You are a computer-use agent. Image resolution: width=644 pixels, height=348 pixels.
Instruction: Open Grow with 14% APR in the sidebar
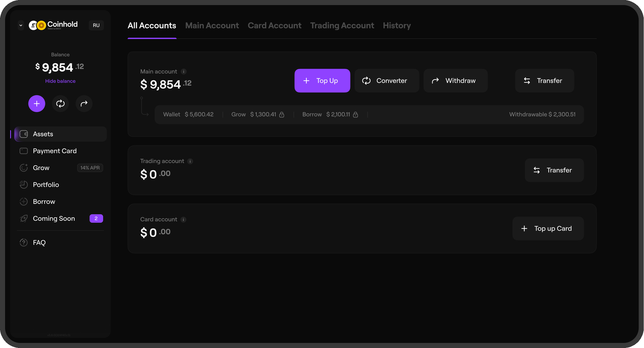click(61, 168)
